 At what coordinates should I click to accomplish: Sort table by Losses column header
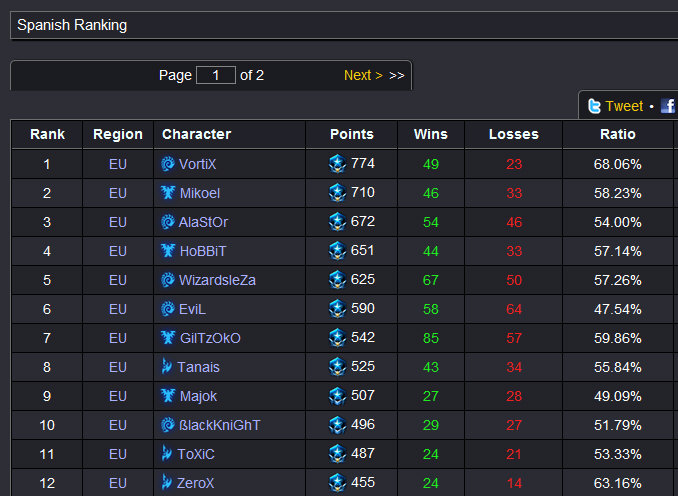514,134
